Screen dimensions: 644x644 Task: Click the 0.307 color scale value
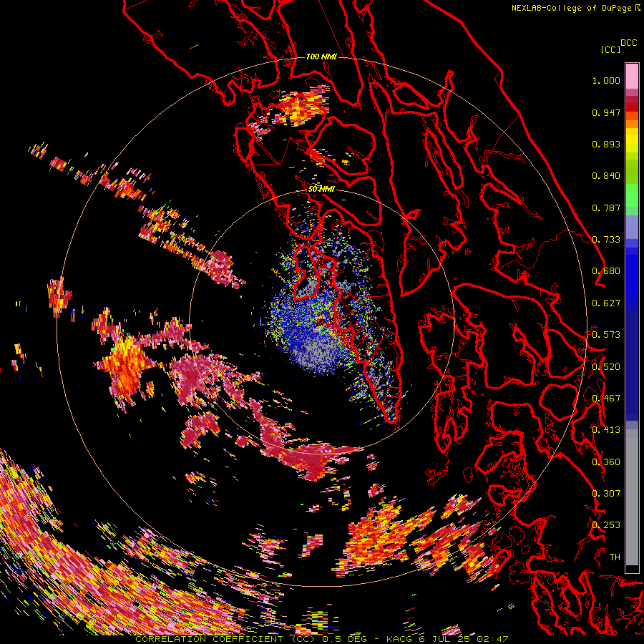[606, 494]
